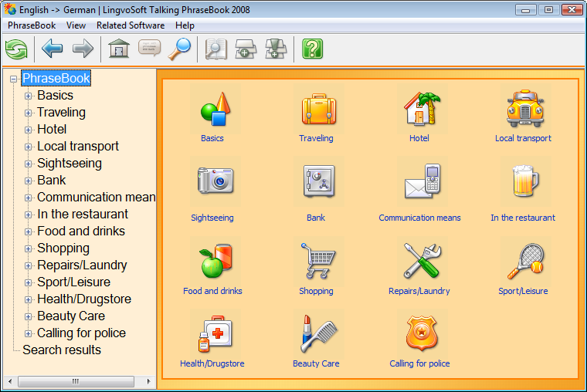Expand the Local transport tree node

point(28,147)
